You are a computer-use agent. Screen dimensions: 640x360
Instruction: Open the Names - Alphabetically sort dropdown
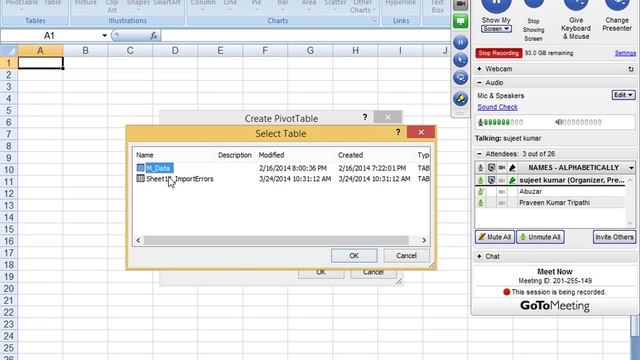click(x=631, y=168)
